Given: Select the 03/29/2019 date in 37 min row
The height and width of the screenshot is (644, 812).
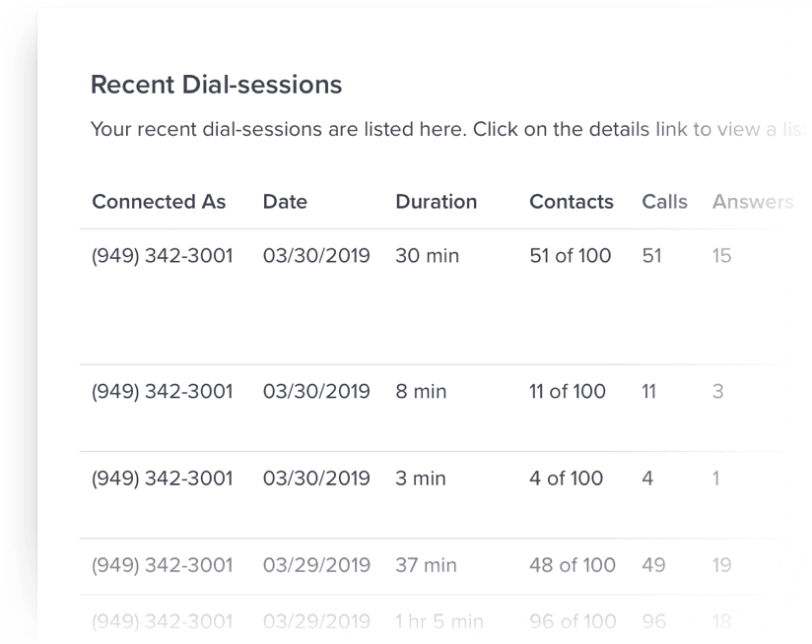Looking at the screenshot, I should [316, 565].
